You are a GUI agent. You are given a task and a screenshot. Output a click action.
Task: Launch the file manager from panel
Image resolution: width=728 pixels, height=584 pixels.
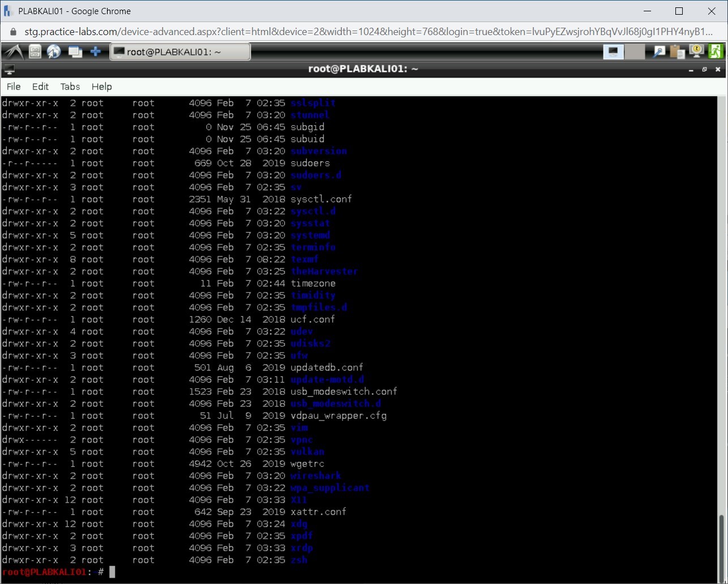tap(35, 52)
